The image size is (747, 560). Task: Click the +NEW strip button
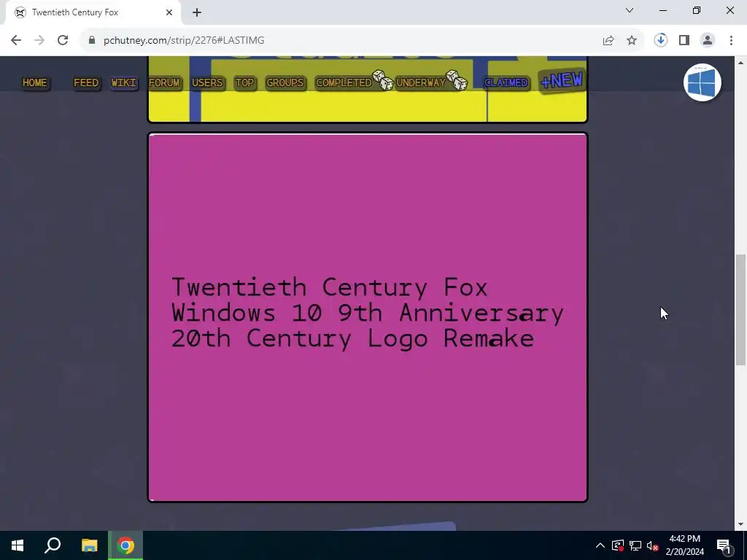(562, 80)
